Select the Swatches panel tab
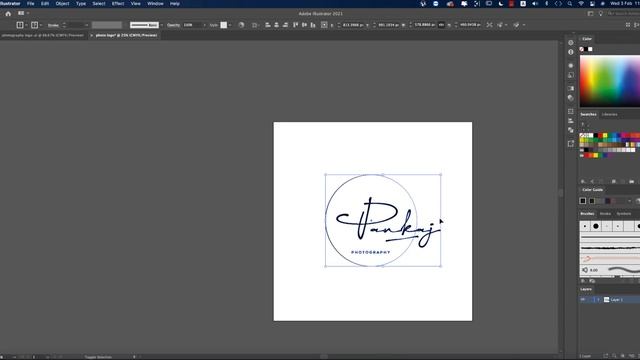Screen dimensions: 640x360 pyautogui.click(x=588, y=114)
